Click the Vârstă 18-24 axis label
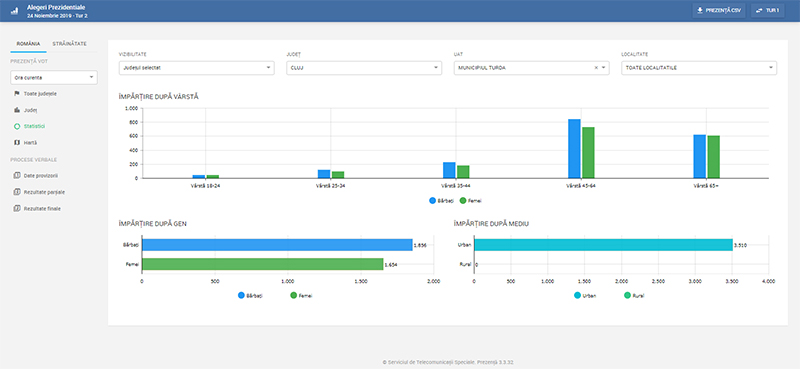The height and width of the screenshot is (369, 800). coord(206,186)
